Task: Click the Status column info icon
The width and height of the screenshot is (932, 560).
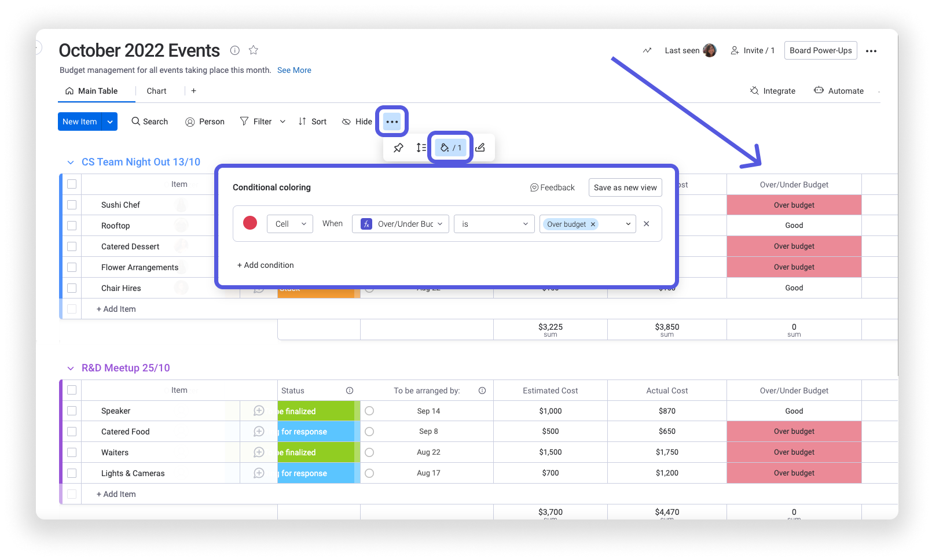Action: [x=350, y=390]
